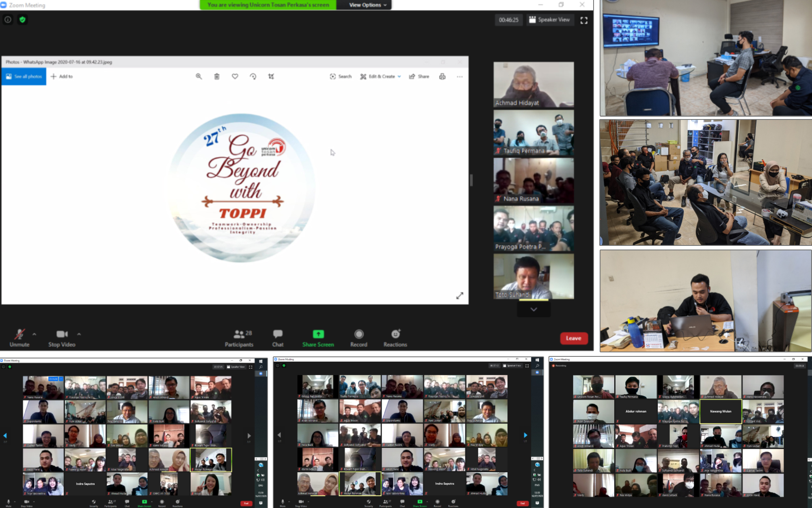
Task: Click the Nawang Wulan tile in bottom-right window
Action: tap(720, 411)
